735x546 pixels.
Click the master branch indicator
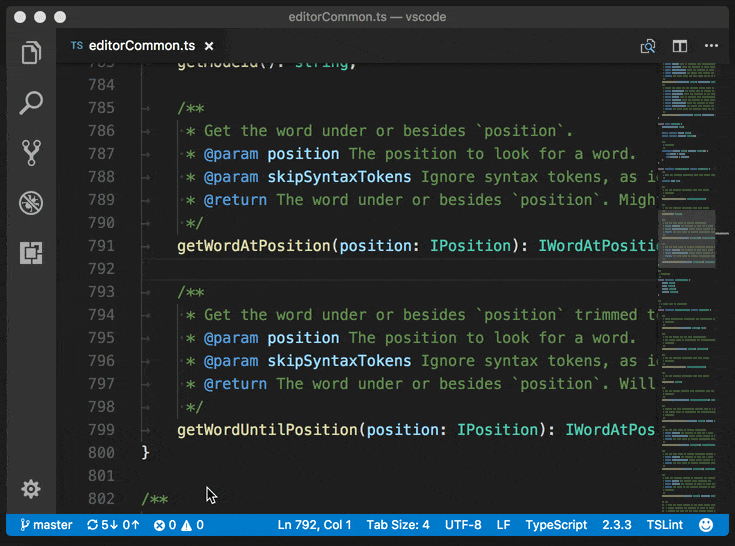(46, 525)
